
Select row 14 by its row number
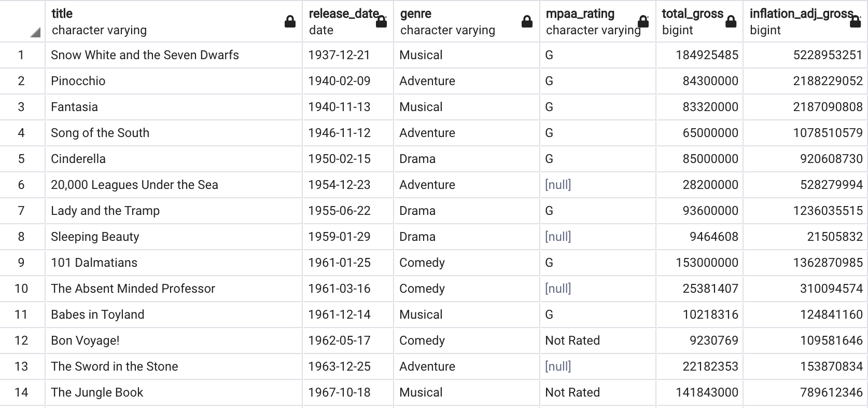[x=21, y=392]
